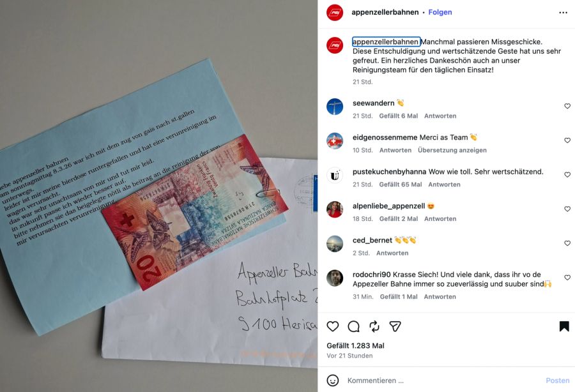Like pustekuchenbyhanna's comment heart
Viewport: 575px width, 392px height.
pyautogui.click(x=567, y=174)
